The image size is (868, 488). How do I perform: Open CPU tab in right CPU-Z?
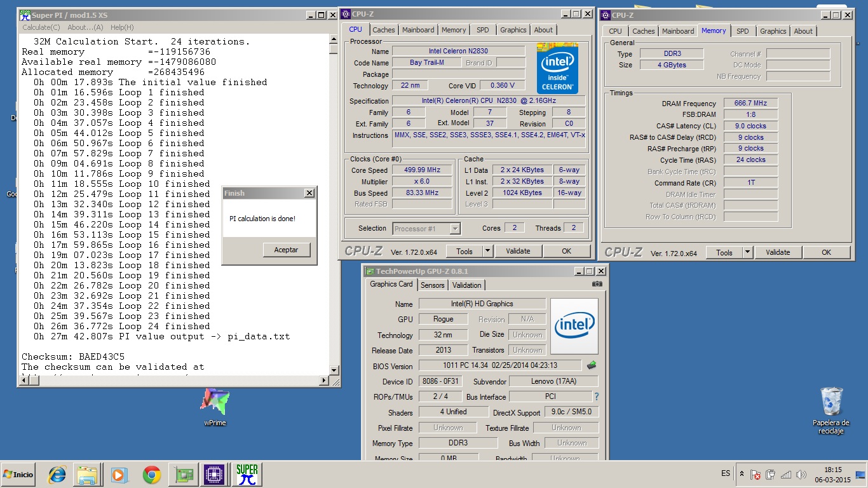(615, 31)
